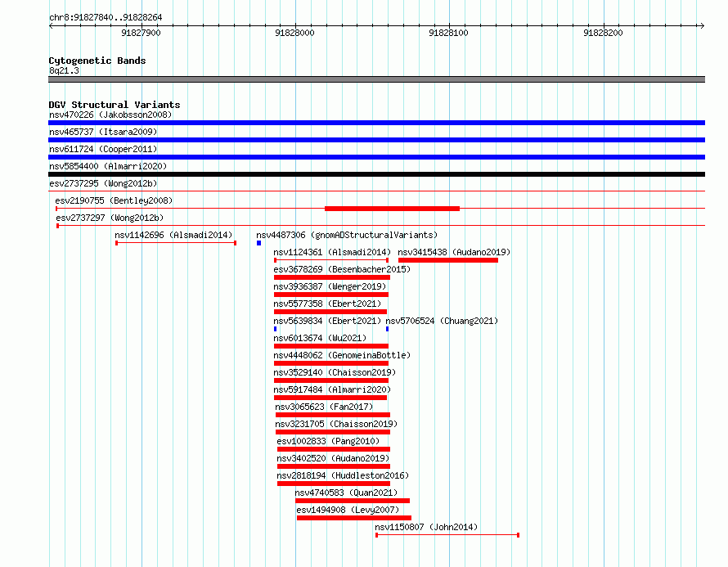The height and width of the screenshot is (567, 728).
Task: Select the red bar for esv3678269 (Besenbacher2015)
Action: [332, 277]
